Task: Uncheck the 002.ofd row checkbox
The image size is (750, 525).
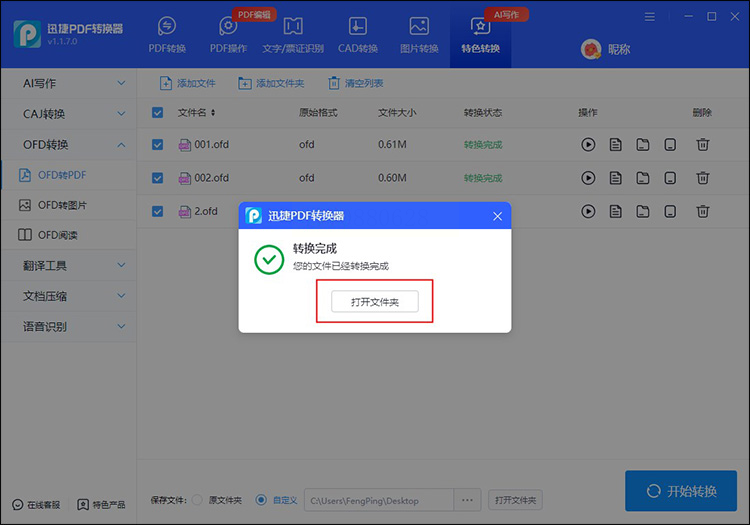Action: click(x=157, y=178)
